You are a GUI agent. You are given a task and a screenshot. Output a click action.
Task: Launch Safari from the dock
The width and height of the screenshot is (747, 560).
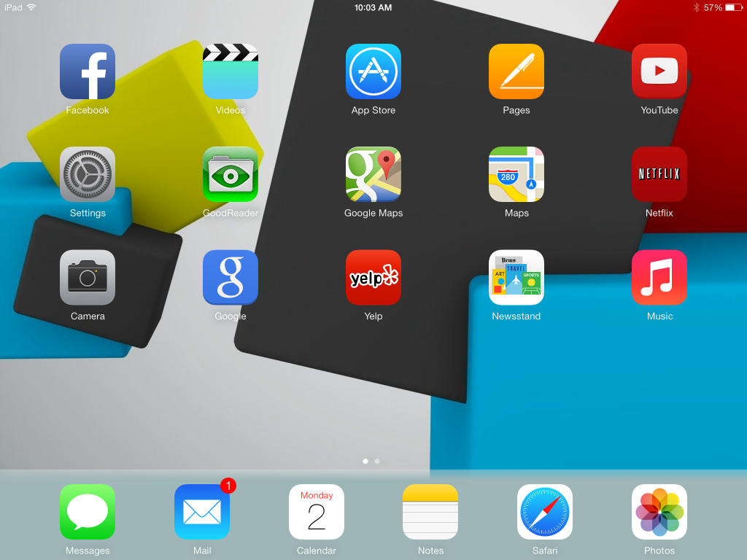click(545, 512)
